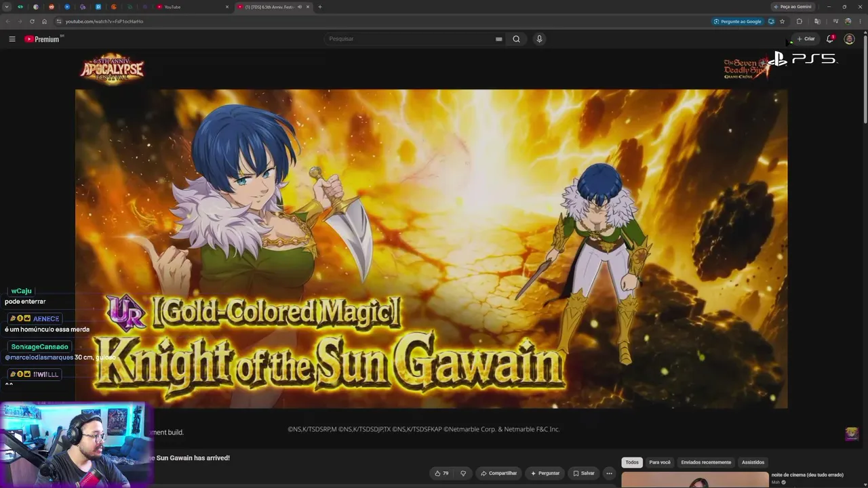This screenshot has width=868, height=488.
Task: Click Pergunte ao Google button
Action: point(737,21)
